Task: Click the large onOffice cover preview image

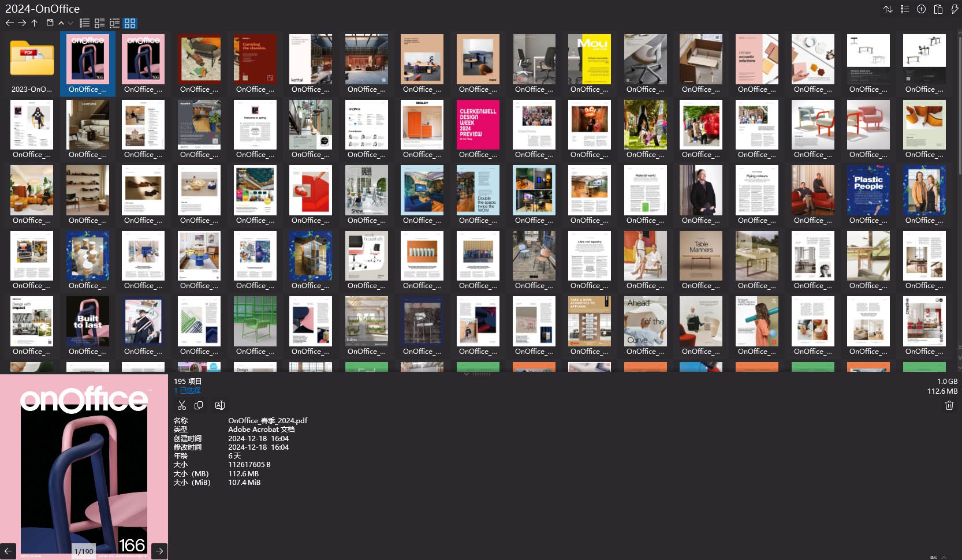Action: click(84, 466)
